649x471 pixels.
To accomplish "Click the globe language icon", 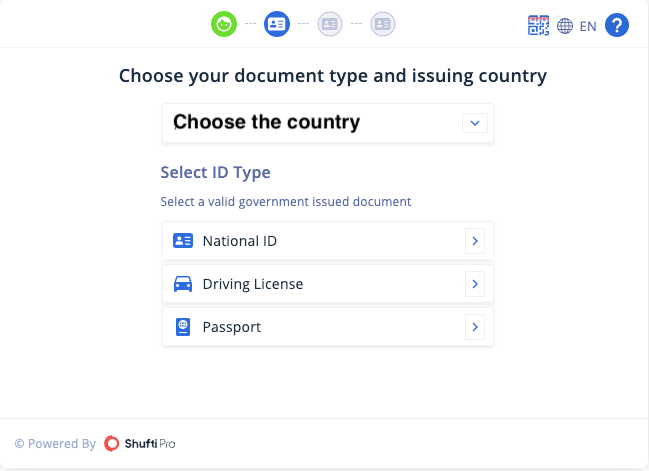I will click(565, 26).
